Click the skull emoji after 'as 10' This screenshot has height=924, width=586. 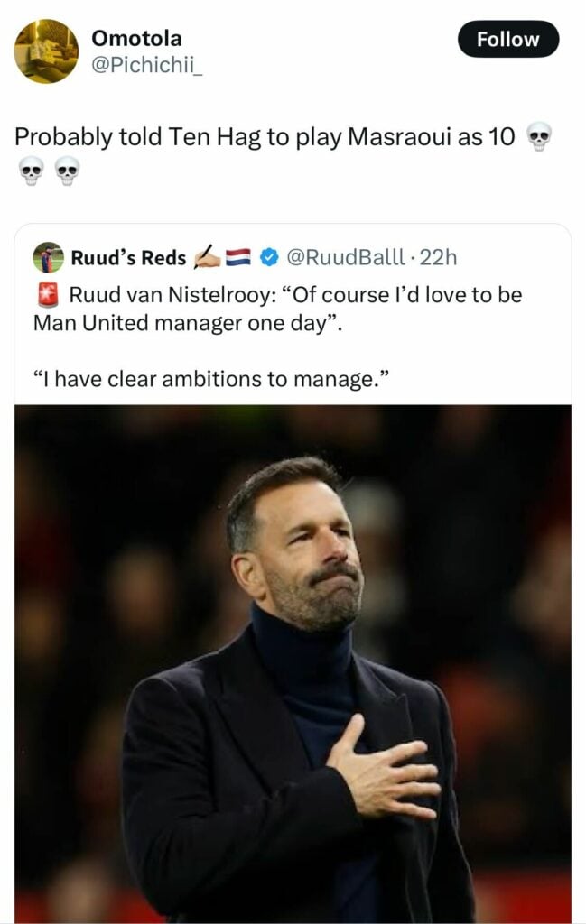coord(539,137)
